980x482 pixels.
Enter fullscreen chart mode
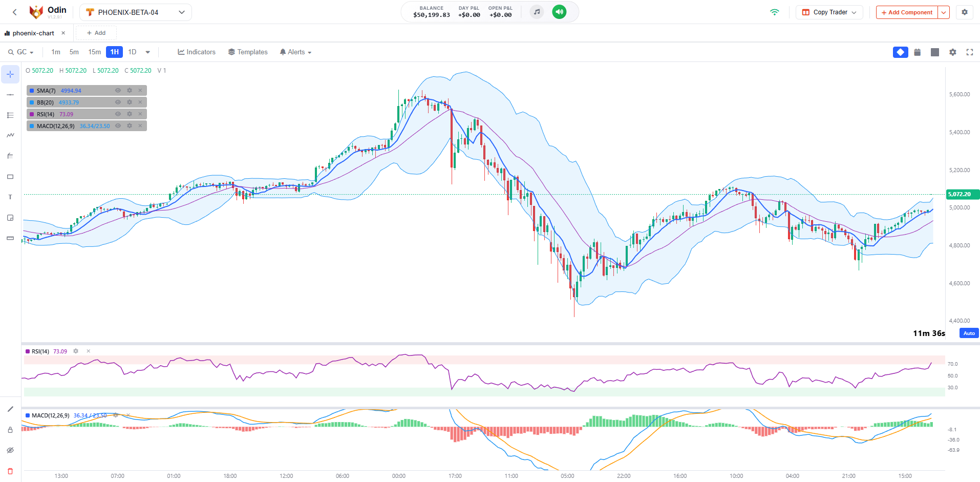(x=969, y=52)
